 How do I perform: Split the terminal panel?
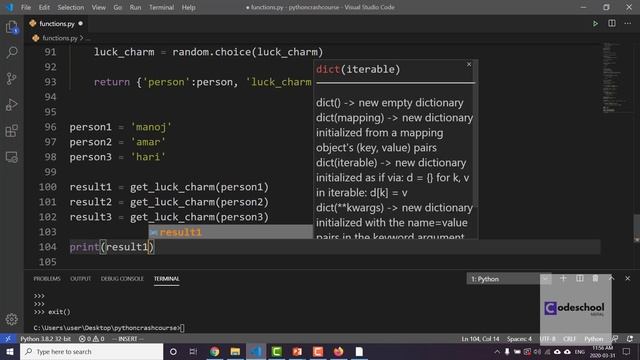pos(580,278)
